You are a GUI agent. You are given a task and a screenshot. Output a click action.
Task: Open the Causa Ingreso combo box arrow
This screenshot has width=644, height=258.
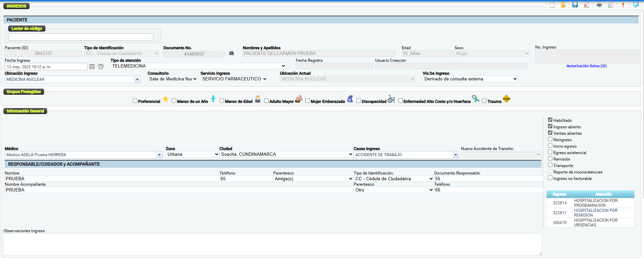[456, 155]
